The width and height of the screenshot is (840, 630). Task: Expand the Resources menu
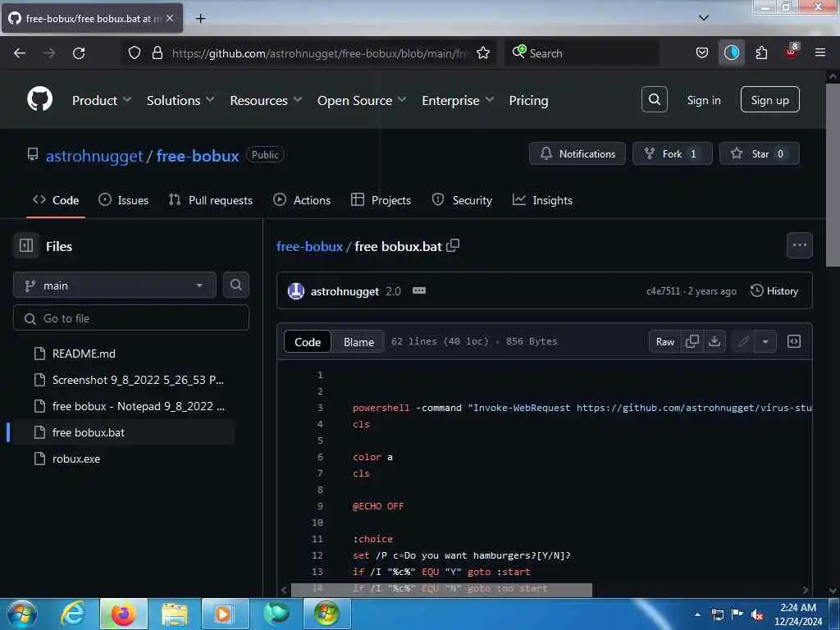pos(266,100)
